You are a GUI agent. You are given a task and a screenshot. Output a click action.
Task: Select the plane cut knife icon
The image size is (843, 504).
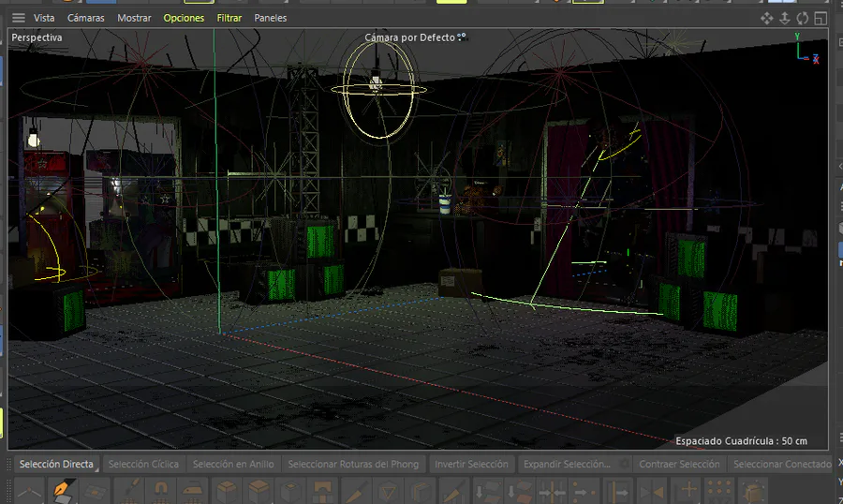pyautogui.click(x=454, y=491)
